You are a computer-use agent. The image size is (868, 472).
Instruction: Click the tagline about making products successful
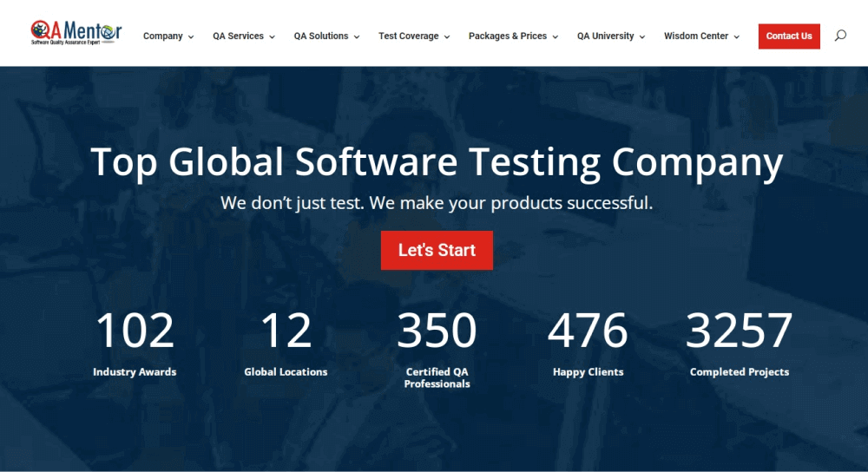(437, 204)
